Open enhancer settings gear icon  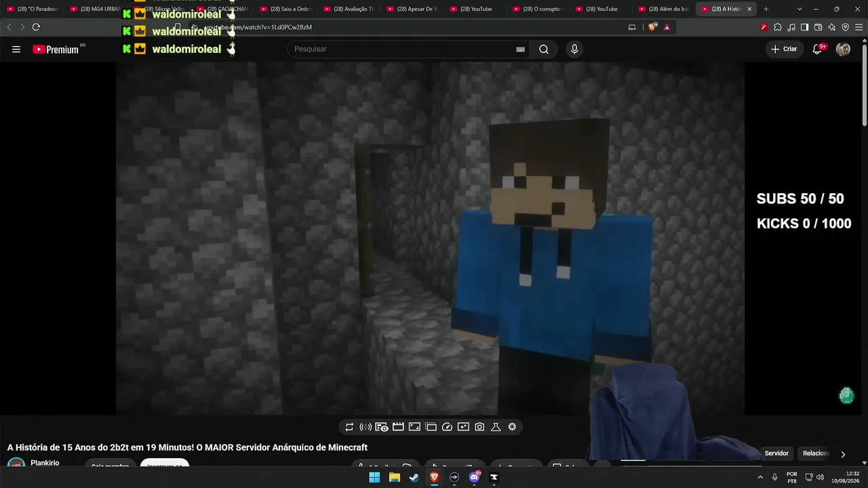[512, 427]
